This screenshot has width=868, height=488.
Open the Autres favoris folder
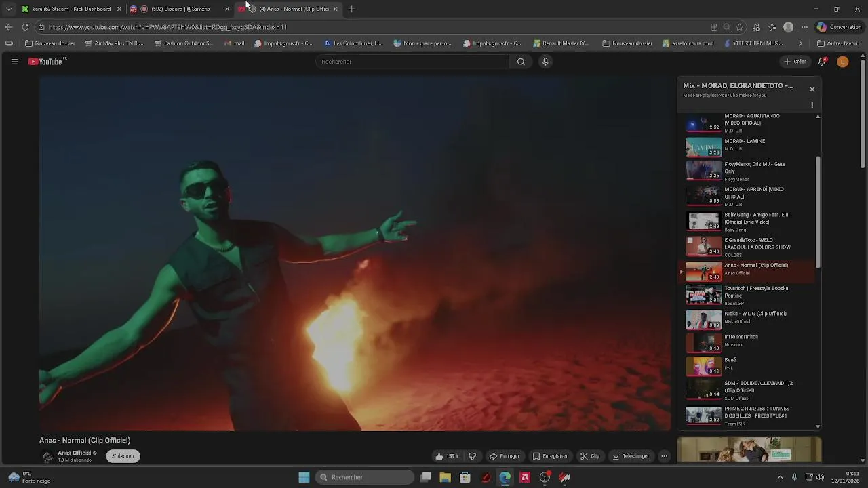838,43
